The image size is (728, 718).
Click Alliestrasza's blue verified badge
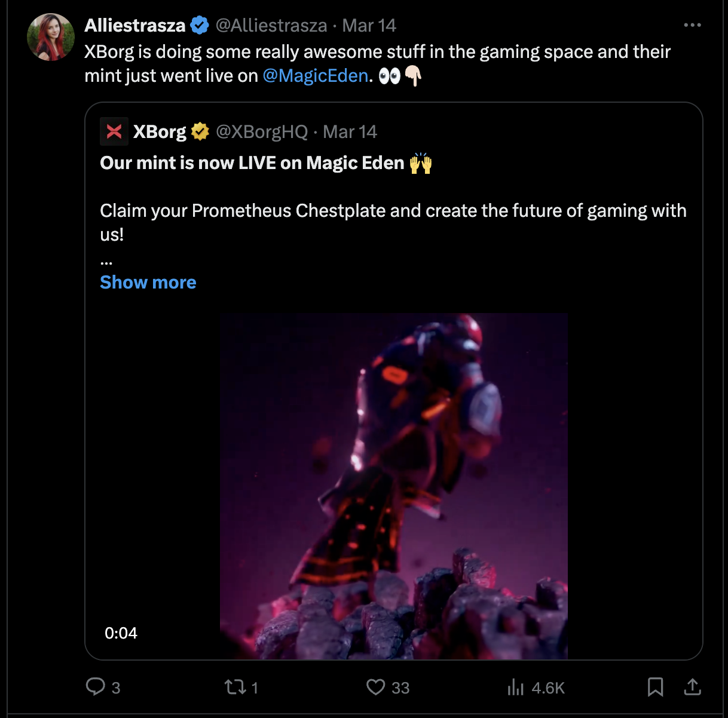[200, 25]
